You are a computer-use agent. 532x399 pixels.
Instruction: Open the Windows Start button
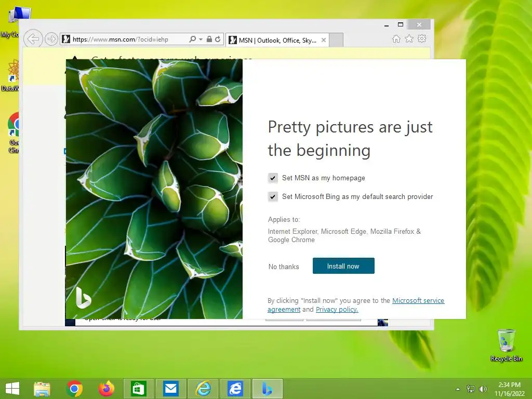point(12,389)
